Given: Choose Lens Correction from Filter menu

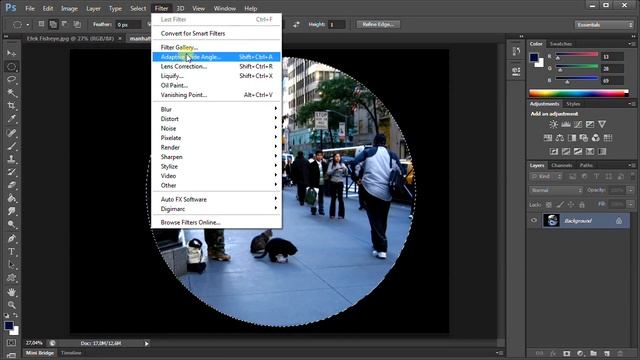Looking at the screenshot, I should 216,66.
